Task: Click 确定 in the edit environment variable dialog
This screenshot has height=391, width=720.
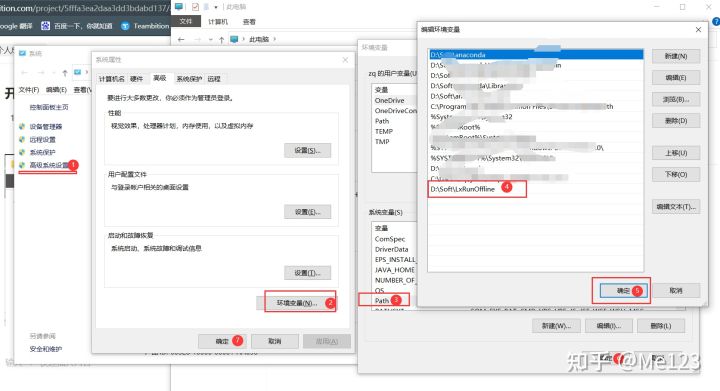Action: (x=624, y=290)
